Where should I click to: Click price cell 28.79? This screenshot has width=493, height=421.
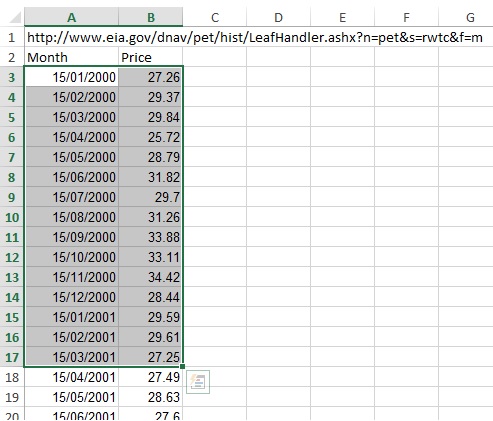pos(151,157)
